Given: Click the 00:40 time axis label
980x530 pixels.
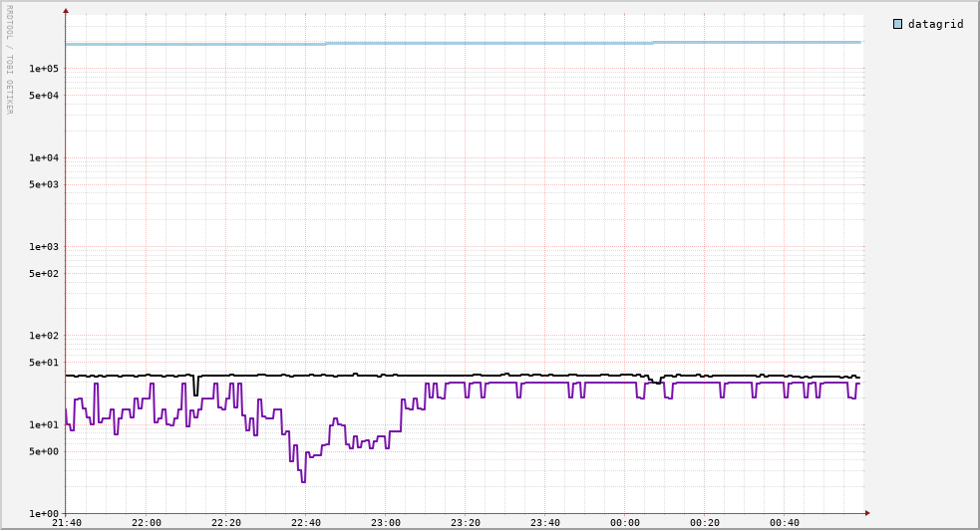Looking at the screenshot, I should [x=785, y=523].
